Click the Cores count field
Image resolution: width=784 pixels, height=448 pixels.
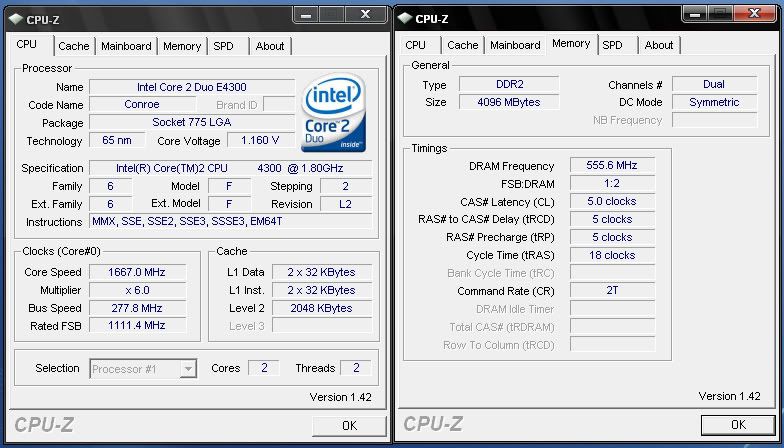[x=264, y=368]
